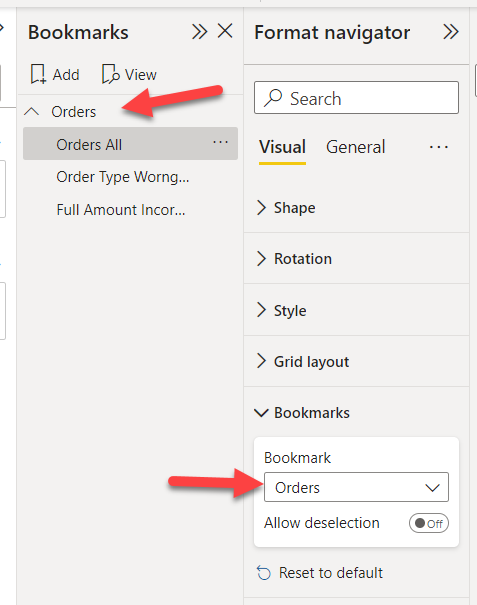Click inside the Search field

(x=356, y=98)
